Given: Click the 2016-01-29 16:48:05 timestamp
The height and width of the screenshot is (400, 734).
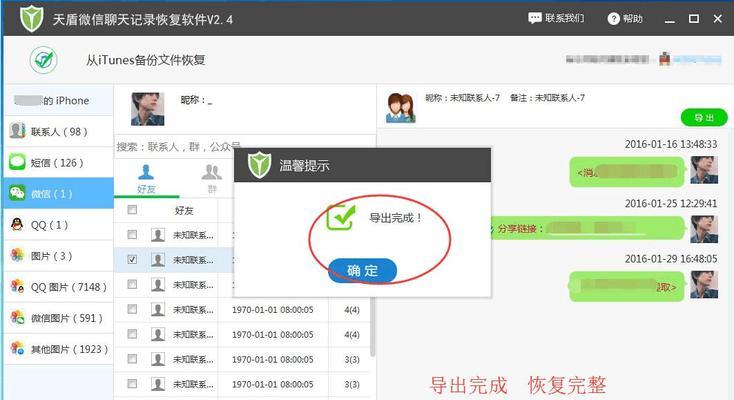Looking at the screenshot, I should coord(671,259).
